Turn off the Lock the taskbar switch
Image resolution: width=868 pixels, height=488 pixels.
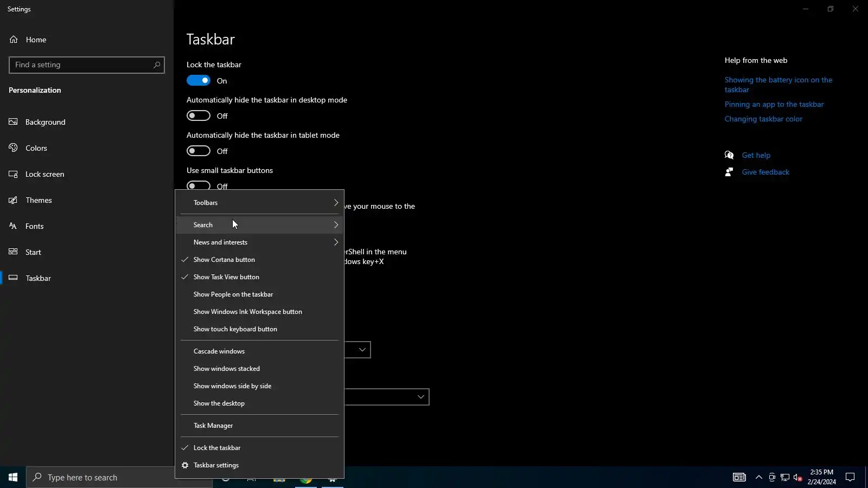point(199,81)
